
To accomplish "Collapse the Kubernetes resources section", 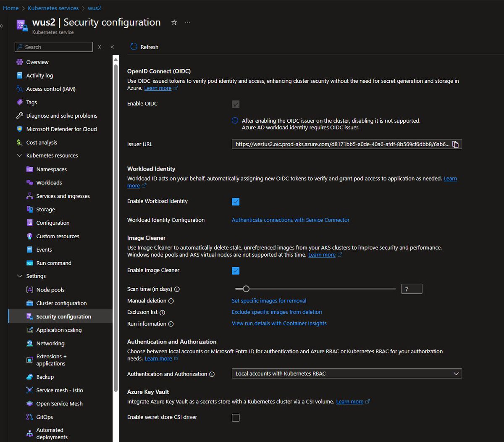I will pyautogui.click(x=19, y=156).
